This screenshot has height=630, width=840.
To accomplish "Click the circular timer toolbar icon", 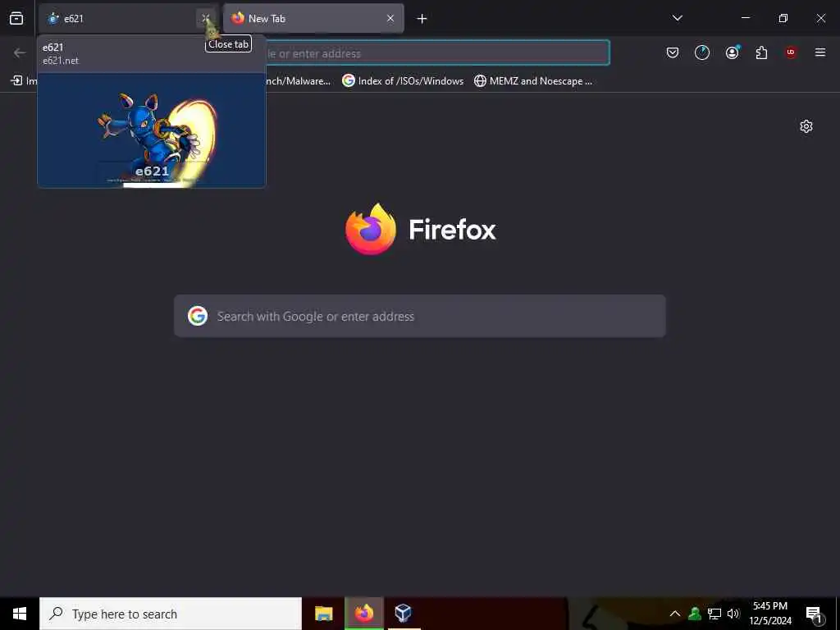I will (702, 52).
